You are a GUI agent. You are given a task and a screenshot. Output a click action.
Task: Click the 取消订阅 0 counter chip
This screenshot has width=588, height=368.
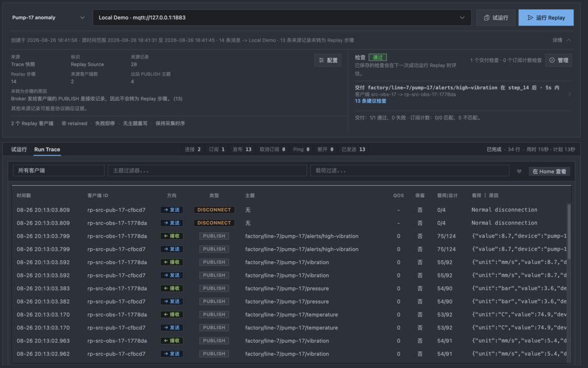tap(272, 149)
